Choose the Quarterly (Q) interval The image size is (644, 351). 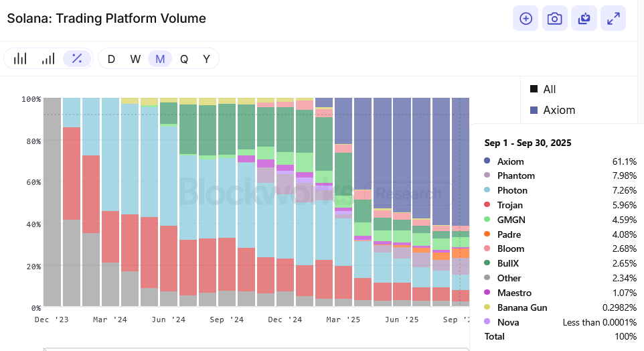(x=184, y=59)
